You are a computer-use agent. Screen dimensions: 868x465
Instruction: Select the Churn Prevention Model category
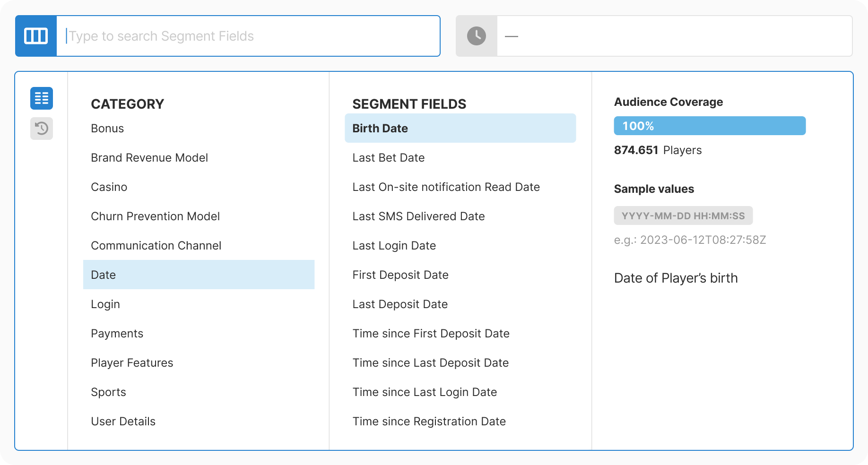click(x=155, y=216)
